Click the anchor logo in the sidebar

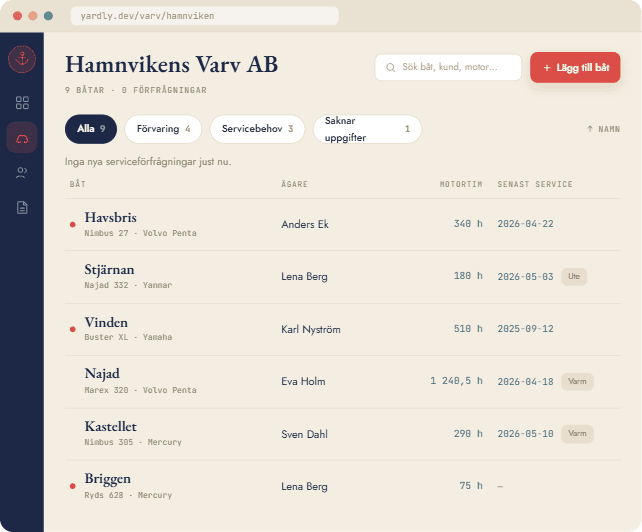(x=22, y=59)
